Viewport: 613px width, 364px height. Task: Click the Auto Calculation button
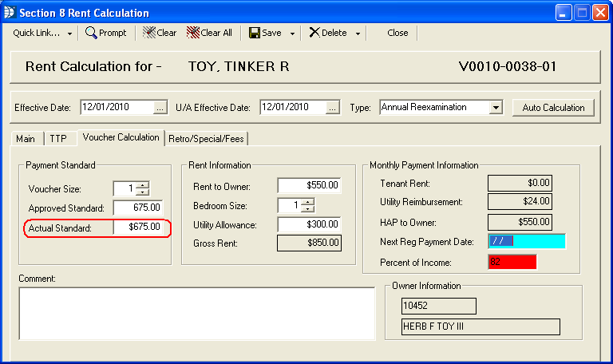(553, 108)
